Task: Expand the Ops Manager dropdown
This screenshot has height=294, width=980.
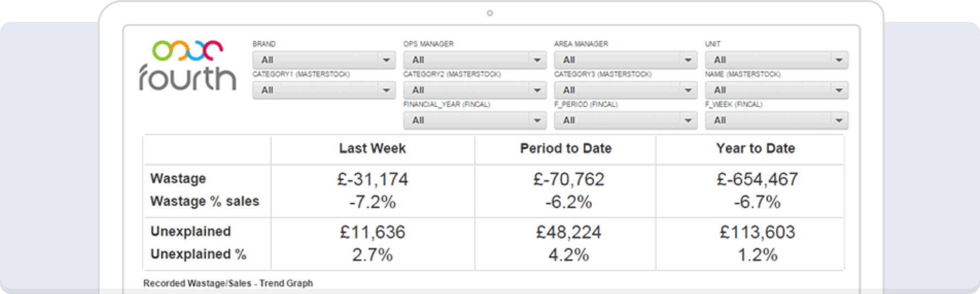Action: tap(475, 60)
